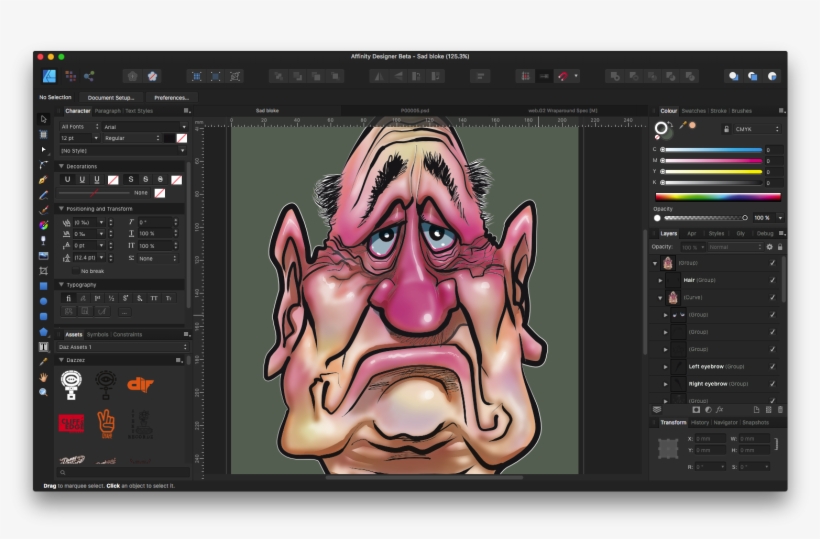Click the assets search field
Image resolution: width=820 pixels, height=539 pixels.
pos(122,472)
